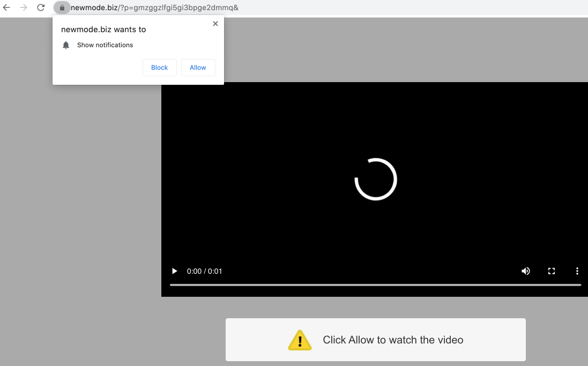Click the "newmode.biz wants to" heading
The width and height of the screenshot is (588, 366).
pyautogui.click(x=103, y=30)
